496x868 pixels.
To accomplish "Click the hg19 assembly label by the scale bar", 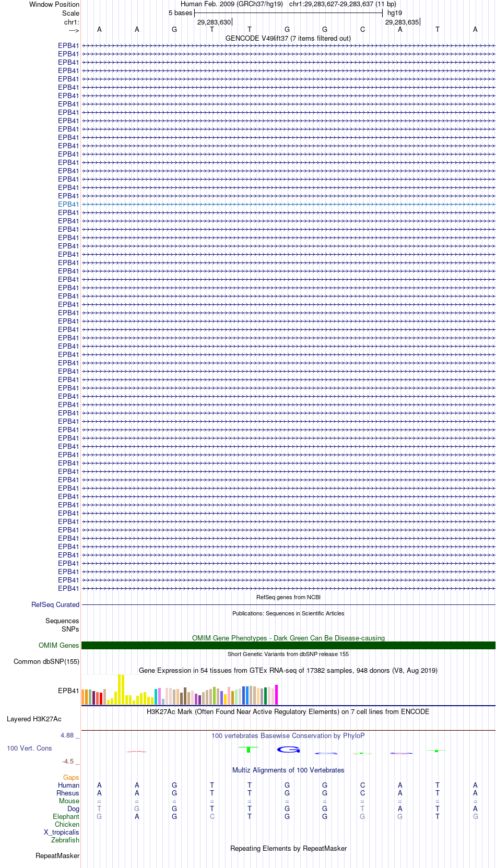I will [395, 13].
